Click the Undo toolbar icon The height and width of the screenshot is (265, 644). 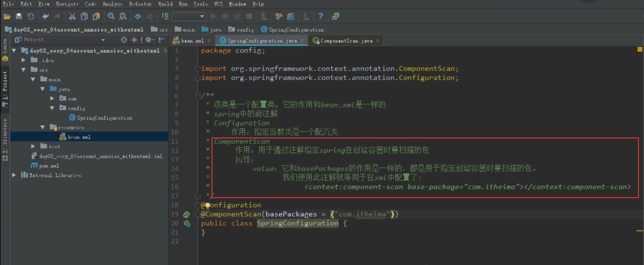(46, 17)
